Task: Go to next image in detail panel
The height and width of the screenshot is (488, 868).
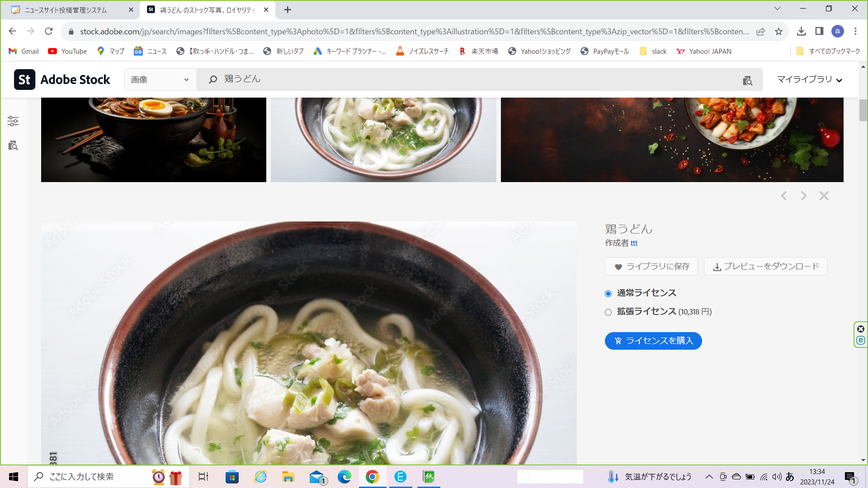Action: point(804,196)
